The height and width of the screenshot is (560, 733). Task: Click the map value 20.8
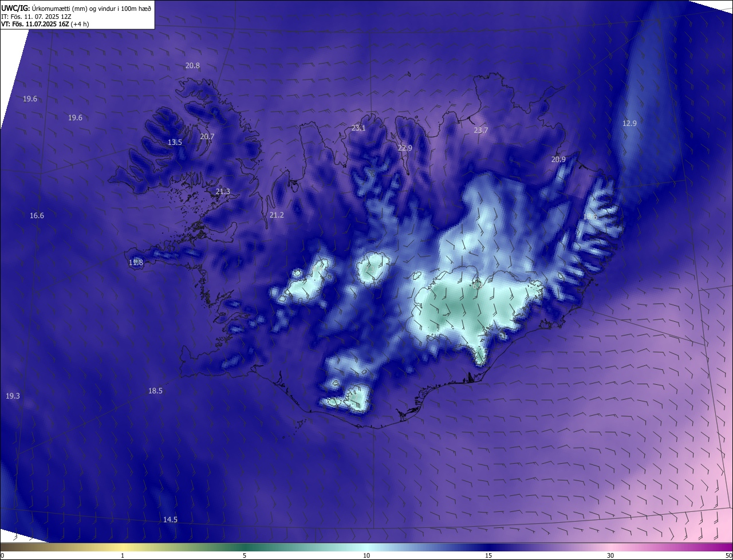click(192, 66)
